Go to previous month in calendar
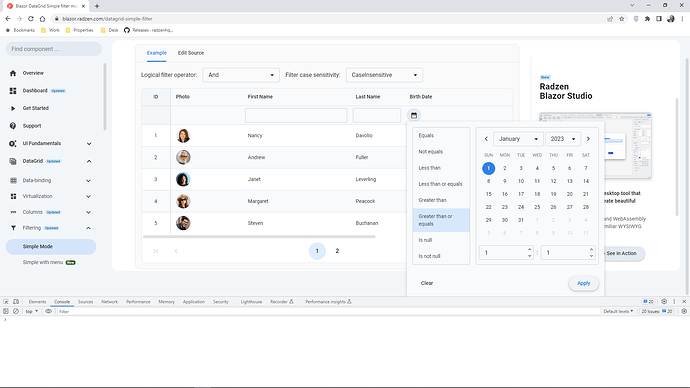690x388 pixels. click(x=486, y=139)
